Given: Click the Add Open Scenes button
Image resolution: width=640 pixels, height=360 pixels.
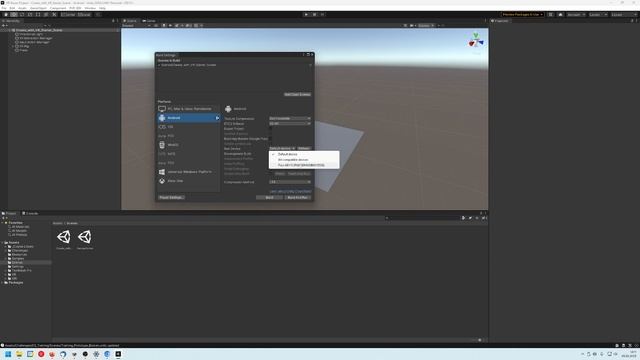Looking at the screenshot, I should 298,94.
